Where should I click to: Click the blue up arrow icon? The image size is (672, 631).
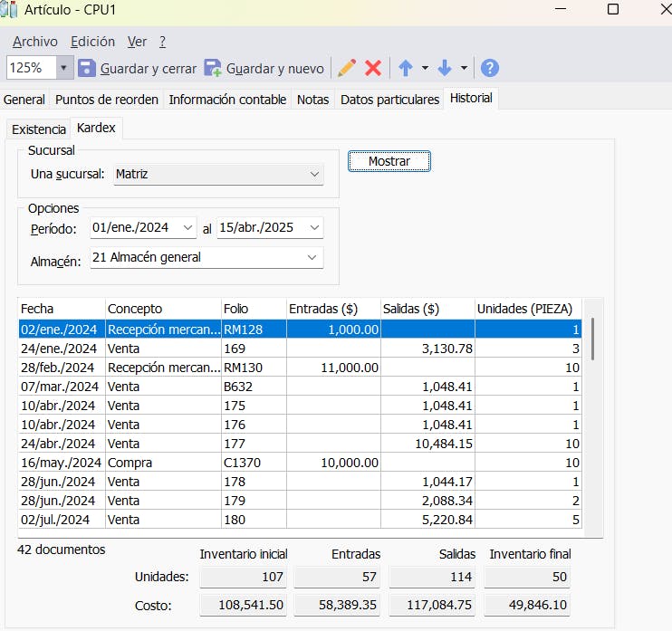[x=406, y=68]
